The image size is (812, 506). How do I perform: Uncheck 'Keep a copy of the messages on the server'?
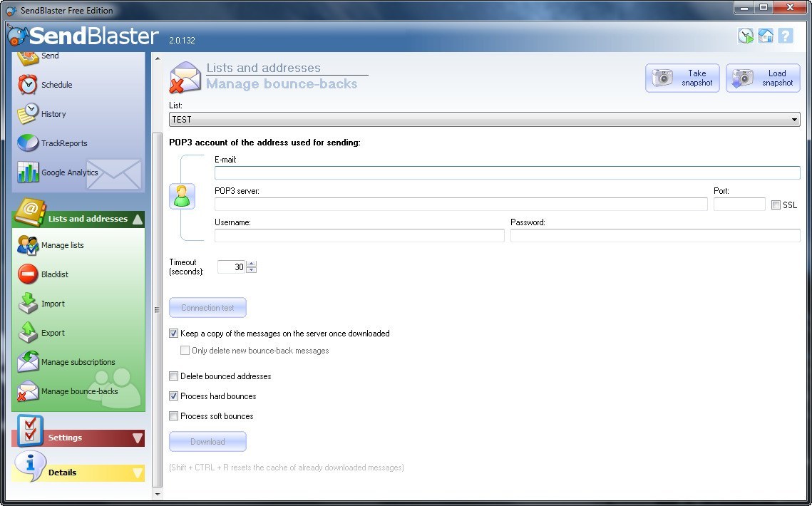coord(173,333)
